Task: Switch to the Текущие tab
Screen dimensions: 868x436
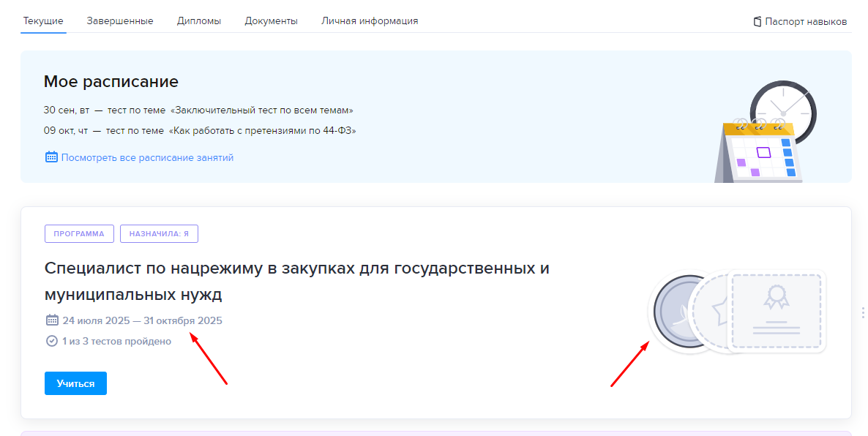Action: point(43,21)
